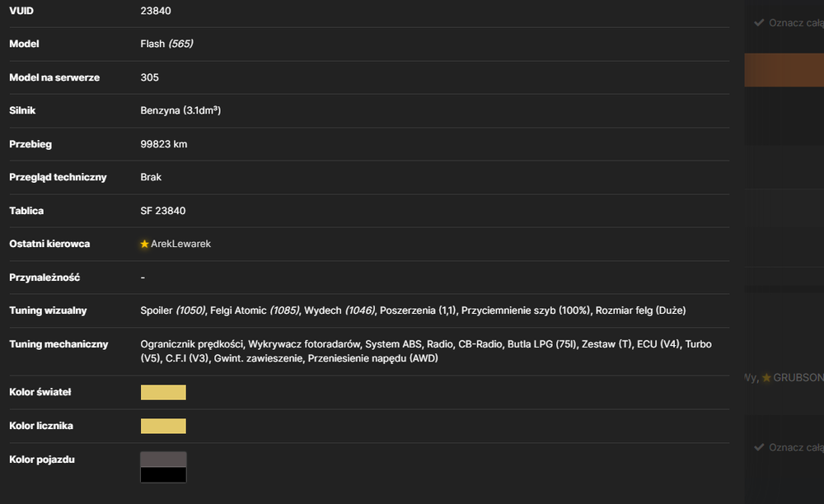Click the black Kolor pojazdu swatch
The height and width of the screenshot is (504, 824).
click(x=163, y=474)
